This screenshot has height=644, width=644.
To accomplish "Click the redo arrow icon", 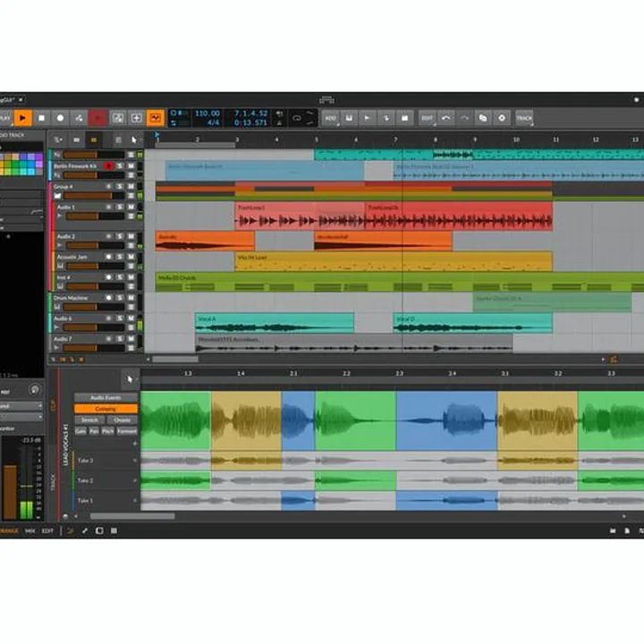I will (464, 118).
